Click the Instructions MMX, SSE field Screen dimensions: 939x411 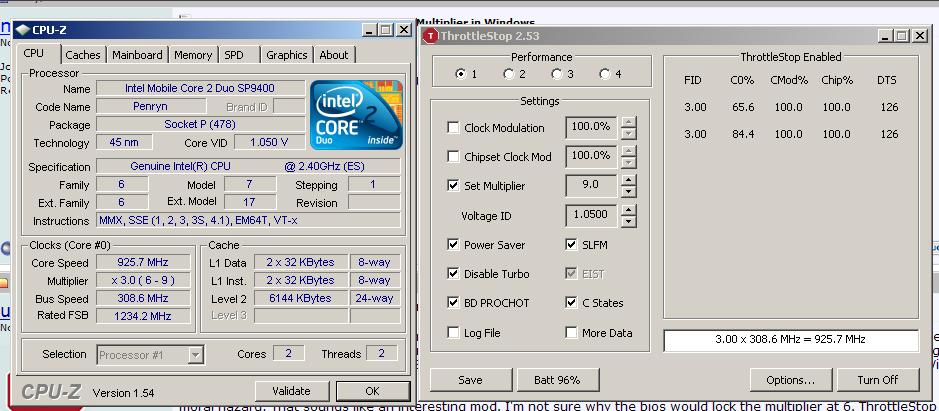tap(249, 220)
